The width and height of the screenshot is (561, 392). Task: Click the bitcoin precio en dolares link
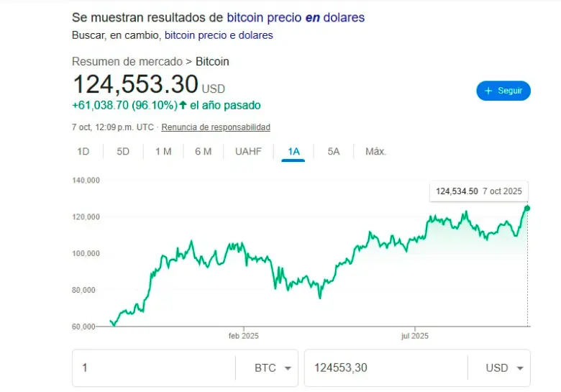[296, 17]
